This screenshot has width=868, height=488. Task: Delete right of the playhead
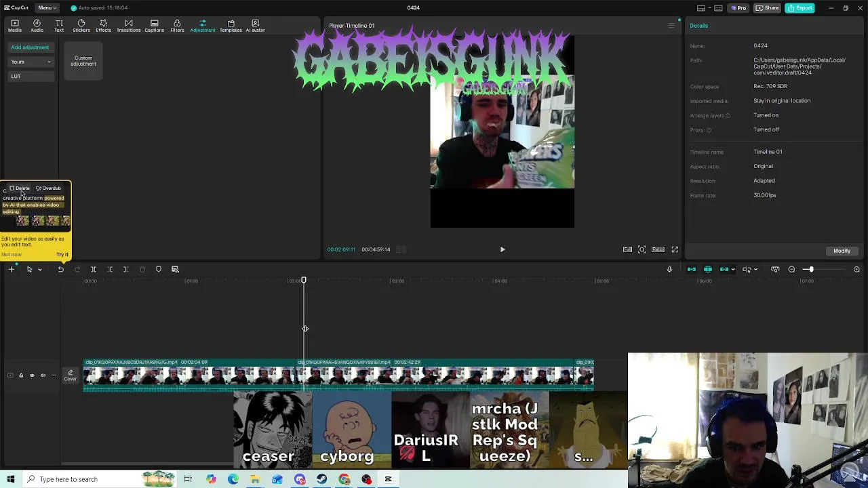coord(125,270)
